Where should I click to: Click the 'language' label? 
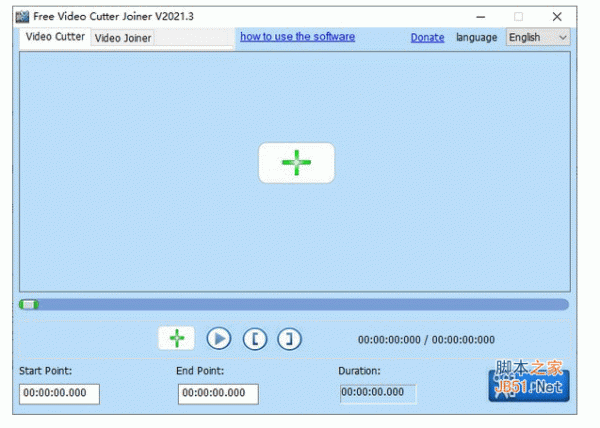point(476,37)
